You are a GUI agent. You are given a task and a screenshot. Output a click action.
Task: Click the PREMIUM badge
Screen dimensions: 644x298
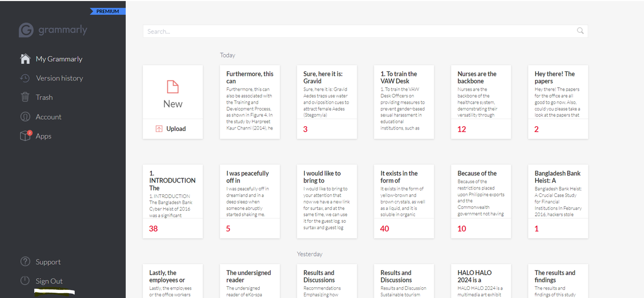pos(107,11)
